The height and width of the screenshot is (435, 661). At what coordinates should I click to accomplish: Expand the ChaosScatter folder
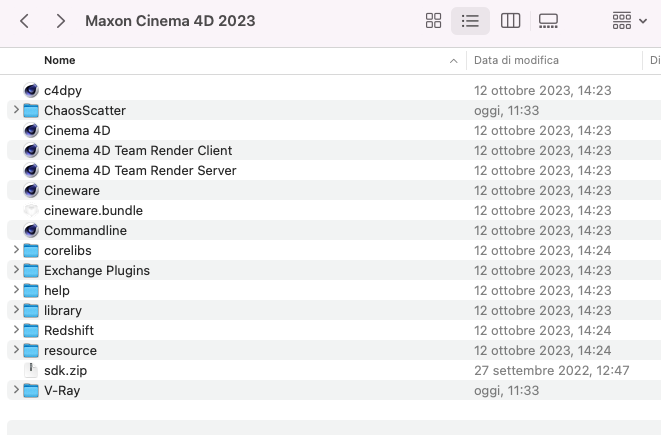[16, 110]
